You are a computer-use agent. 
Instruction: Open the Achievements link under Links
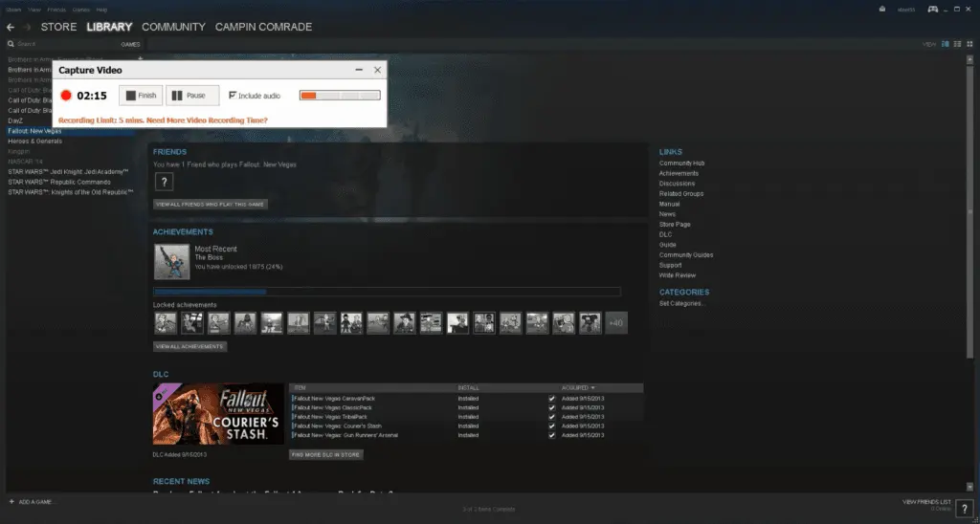[679, 174]
